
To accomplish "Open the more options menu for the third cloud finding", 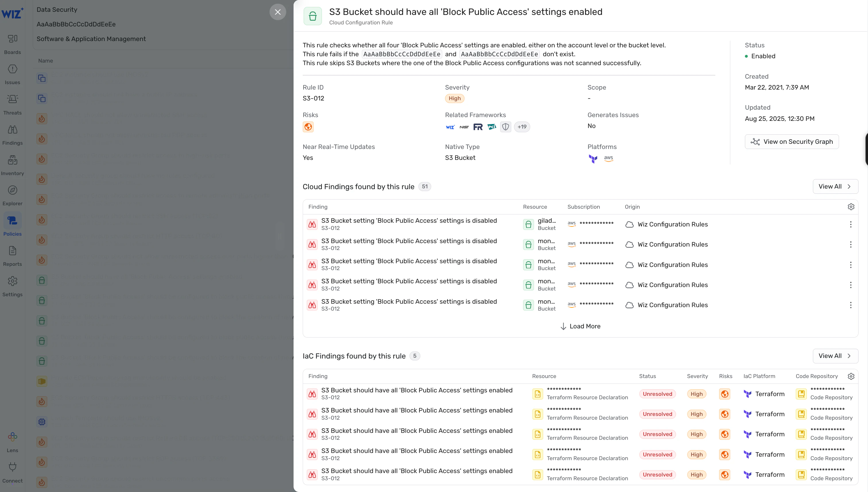I will click(x=850, y=265).
